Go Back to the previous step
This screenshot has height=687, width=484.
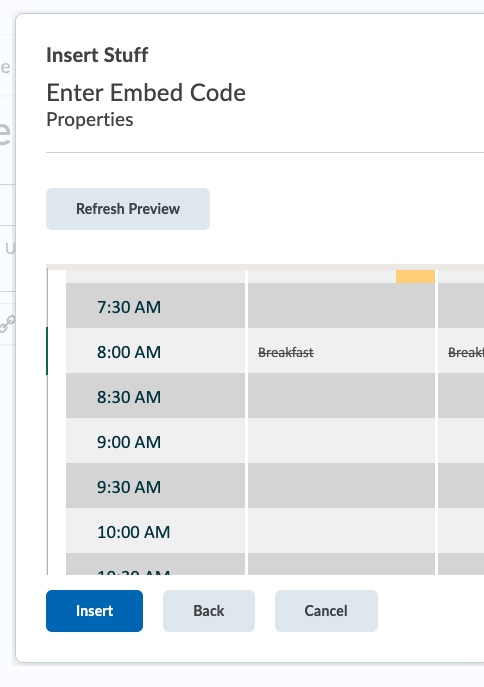click(x=209, y=611)
